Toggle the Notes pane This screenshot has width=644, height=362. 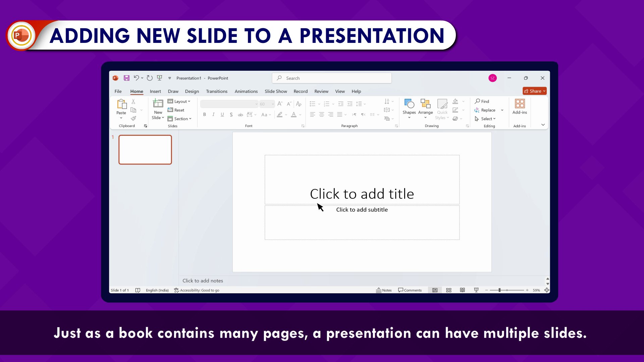coord(384,290)
